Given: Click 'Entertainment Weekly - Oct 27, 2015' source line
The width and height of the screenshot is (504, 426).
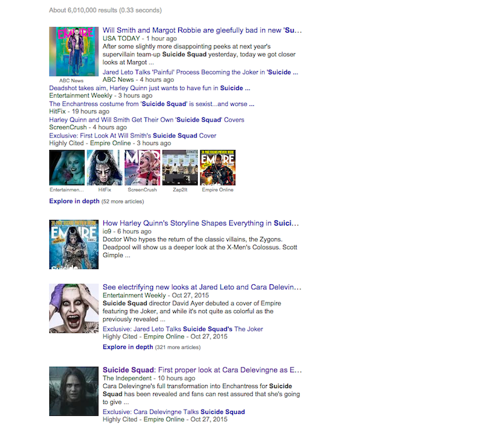Looking at the screenshot, I should click(x=156, y=296).
